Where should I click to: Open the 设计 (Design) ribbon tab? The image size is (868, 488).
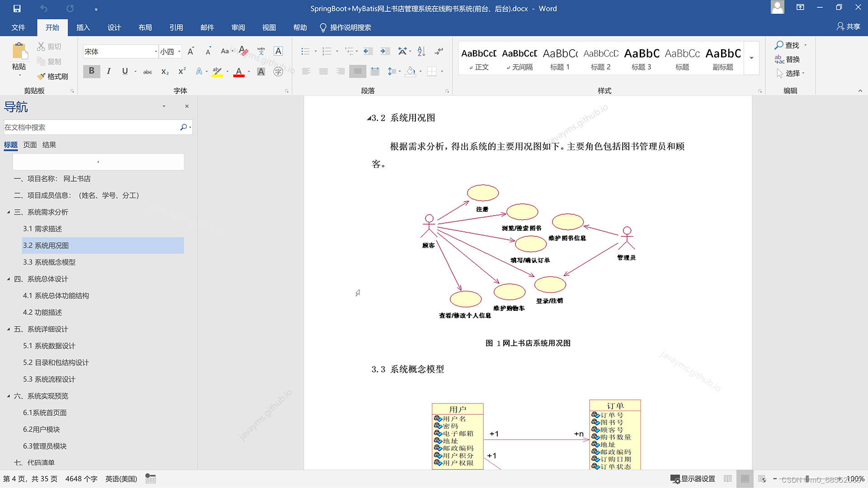click(114, 28)
